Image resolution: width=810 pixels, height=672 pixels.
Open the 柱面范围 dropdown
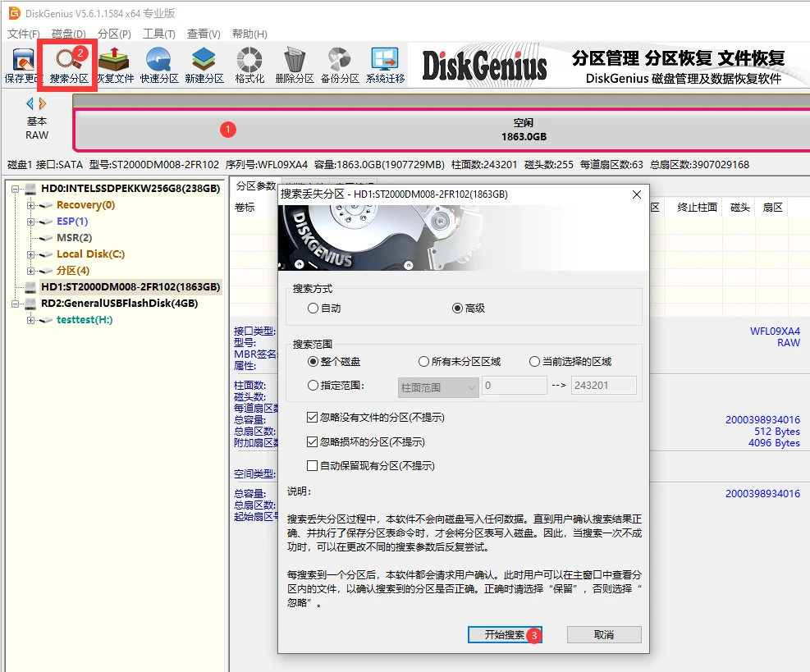coord(438,387)
